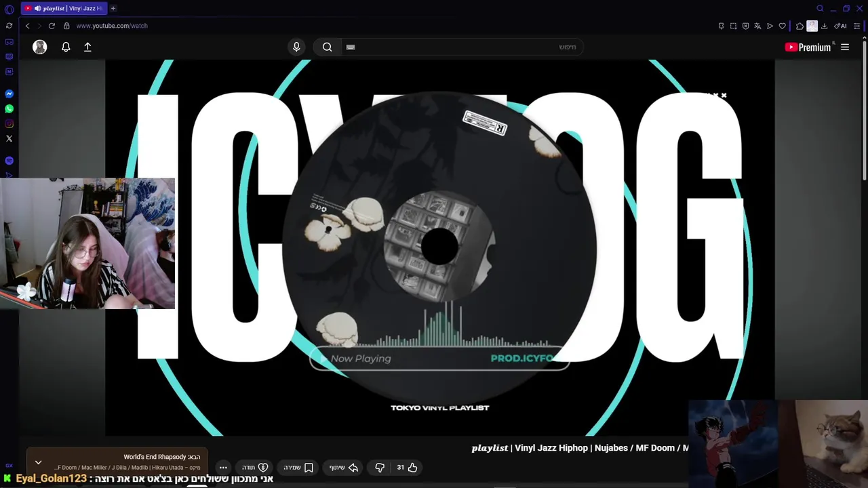868x488 pixels.
Task: Open the AI assistant button
Action: (841, 26)
